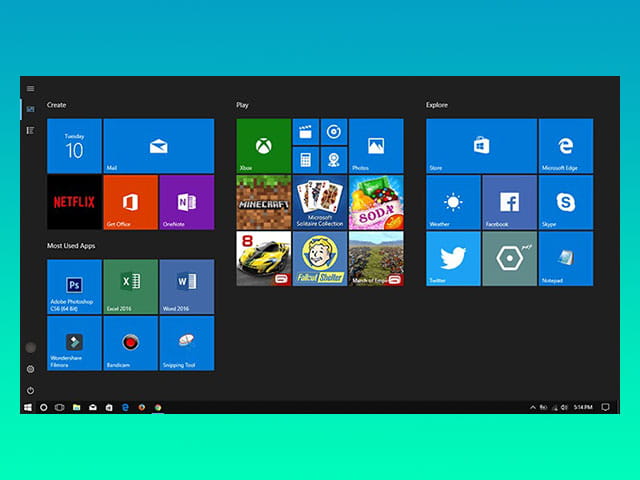Launch March of Empires tile
Screen dimensions: 640x480
(x=376, y=258)
